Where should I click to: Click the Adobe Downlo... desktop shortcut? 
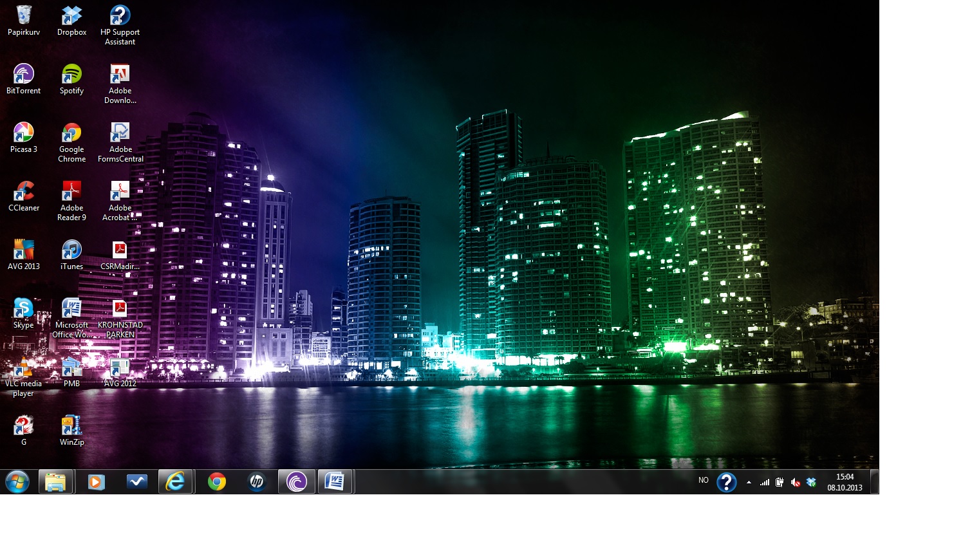120,84
